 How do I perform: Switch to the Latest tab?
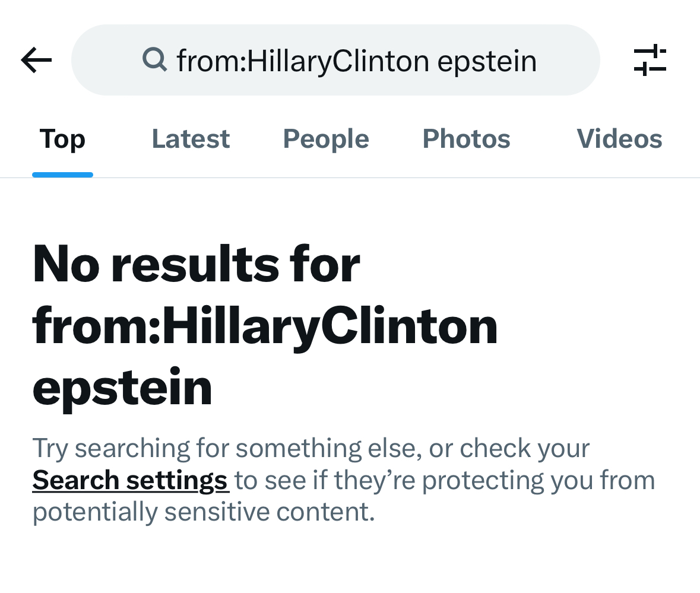[x=191, y=139]
